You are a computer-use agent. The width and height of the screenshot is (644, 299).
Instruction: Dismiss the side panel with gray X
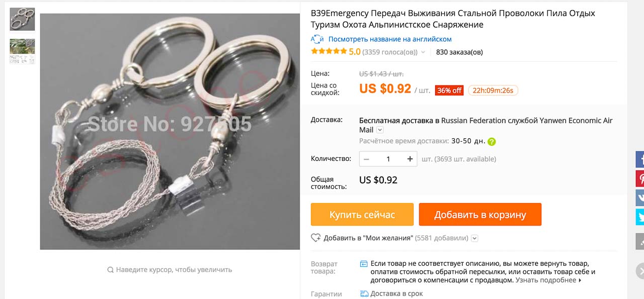click(640, 271)
